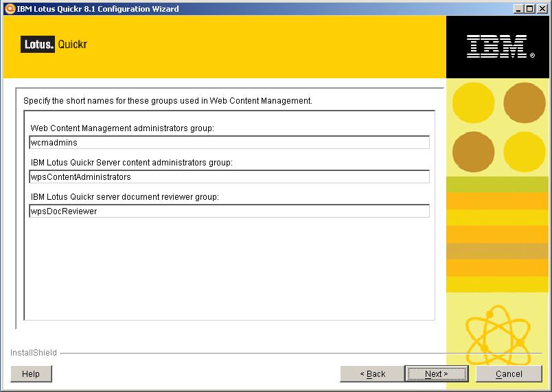Go back with the Back button
The height and width of the screenshot is (392, 552).
pos(372,373)
